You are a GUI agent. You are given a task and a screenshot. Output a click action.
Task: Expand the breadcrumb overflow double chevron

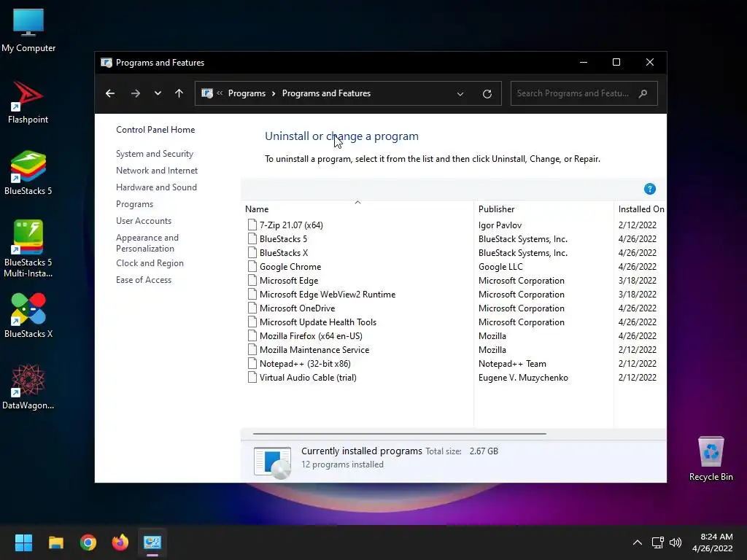[x=220, y=93]
